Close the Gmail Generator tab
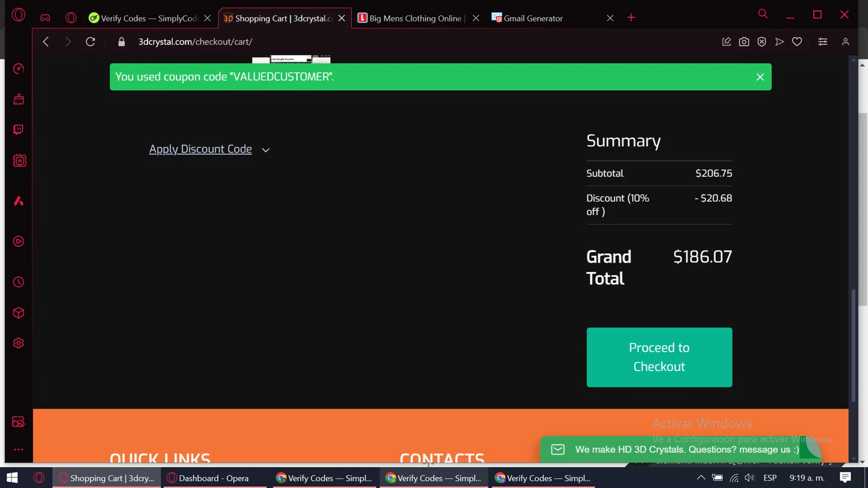Image resolution: width=868 pixels, height=488 pixels. (x=610, y=18)
